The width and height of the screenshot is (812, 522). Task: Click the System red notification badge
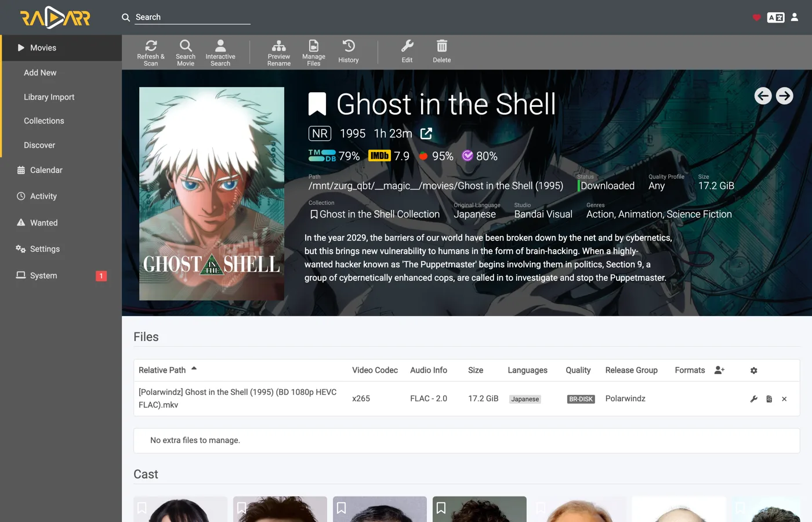[101, 276]
